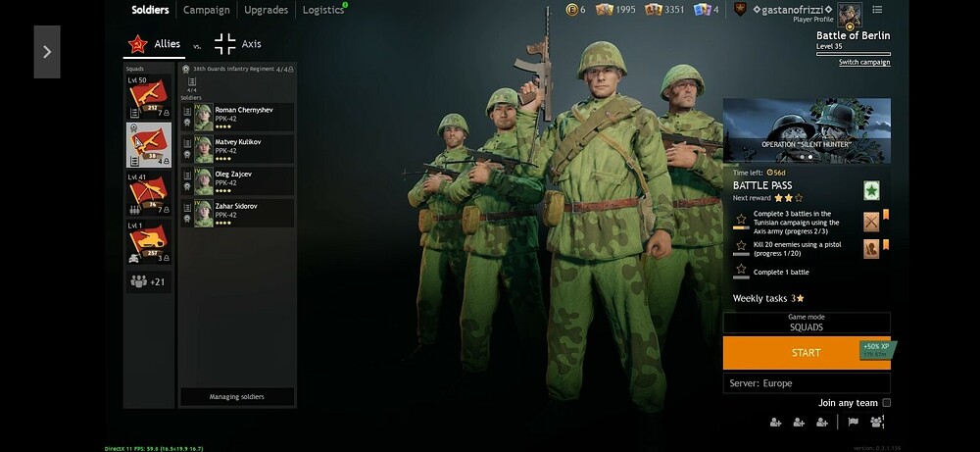Open the gastanofrizzi Player Profile
This screenshot has height=452, width=980.
(793, 13)
